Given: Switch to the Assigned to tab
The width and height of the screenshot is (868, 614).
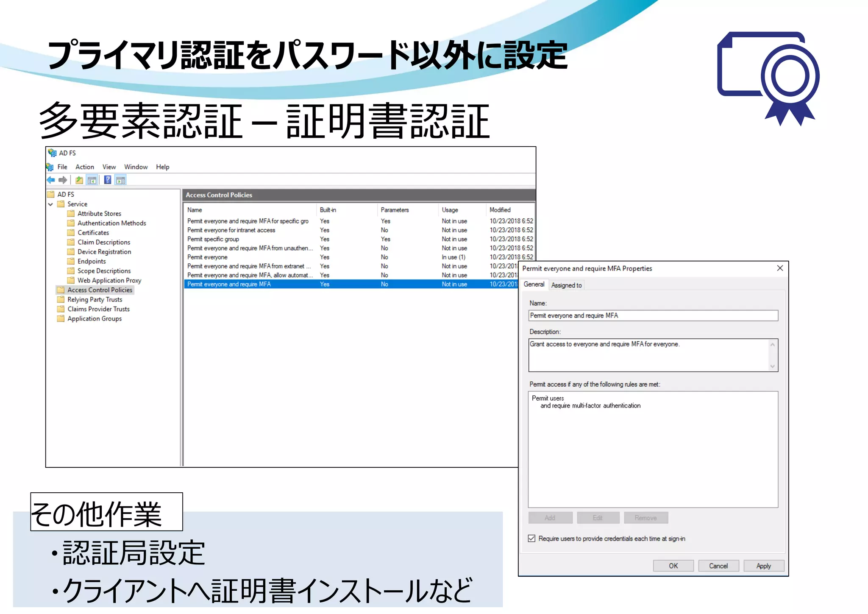Looking at the screenshot, I should [567, 285].
